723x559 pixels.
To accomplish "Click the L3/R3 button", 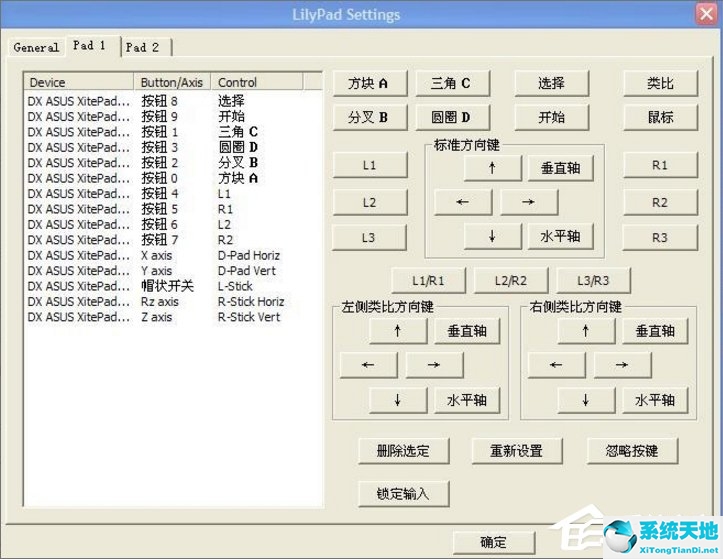I will pos(593,280).
